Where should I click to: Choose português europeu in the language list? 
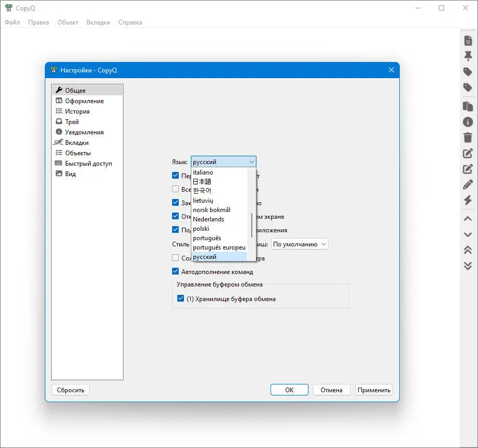click(219, 247)
